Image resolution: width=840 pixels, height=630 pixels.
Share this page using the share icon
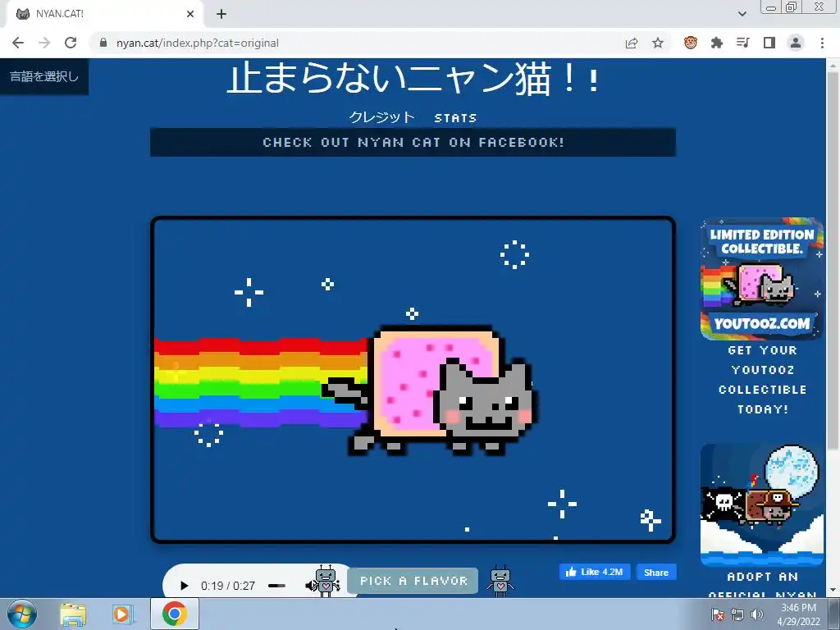tap(632, 43)
